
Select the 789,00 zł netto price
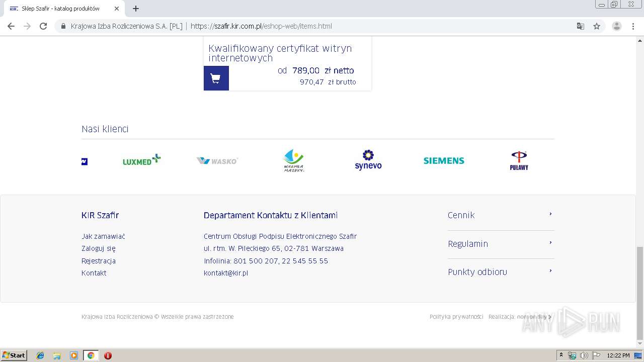coord(323,70)
